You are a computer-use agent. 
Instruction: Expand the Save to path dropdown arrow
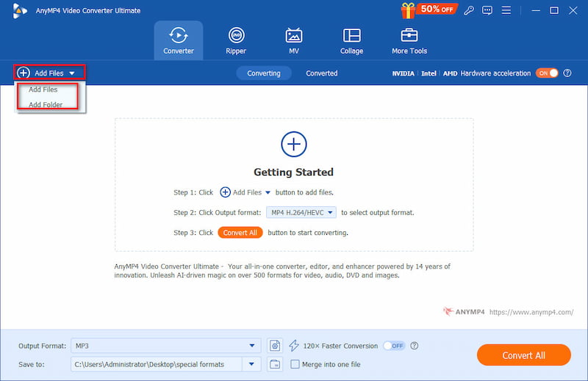[x=251, y=364]
